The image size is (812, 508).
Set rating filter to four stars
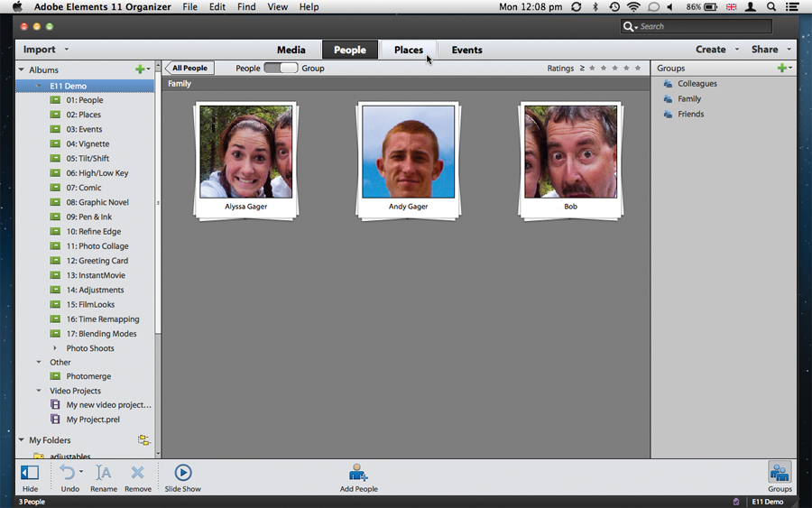pyautogui.click(x=626, y=68)
